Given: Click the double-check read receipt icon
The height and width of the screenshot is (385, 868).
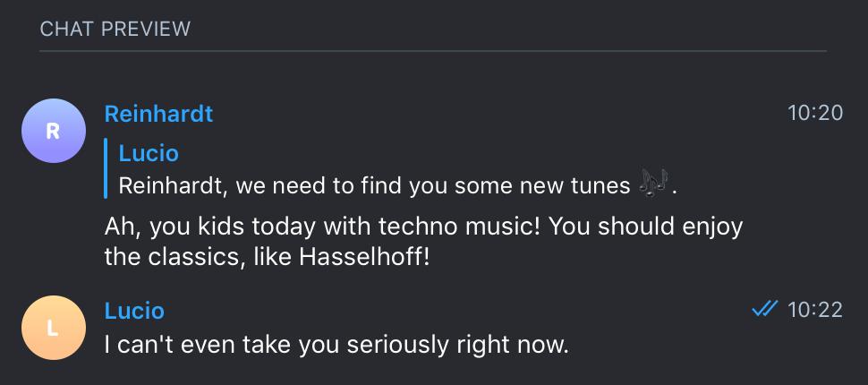Looking at the screenshot, I should (x=764, y=310).
